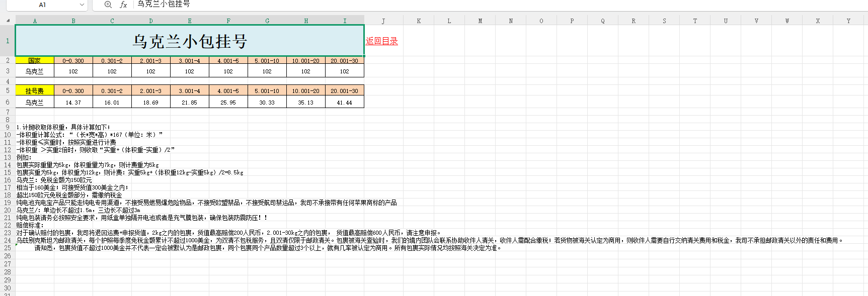Select the merged title cell 乌克兰小包挂号
Viewport: 868px width, 296px height.
click(x=190, y=41)
